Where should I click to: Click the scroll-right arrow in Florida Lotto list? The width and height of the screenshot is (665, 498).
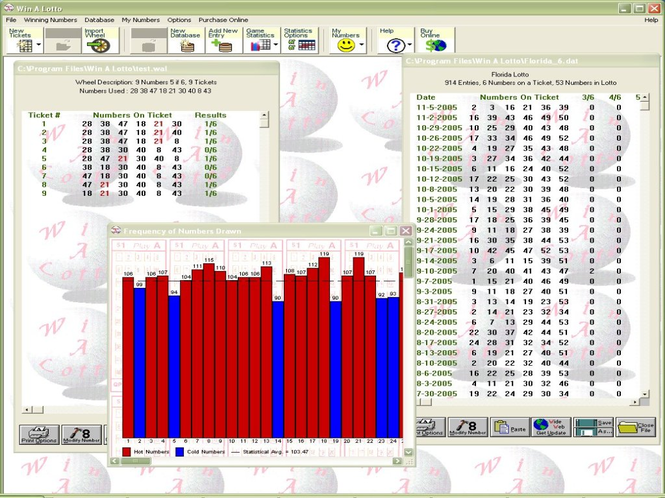point(635,402)
